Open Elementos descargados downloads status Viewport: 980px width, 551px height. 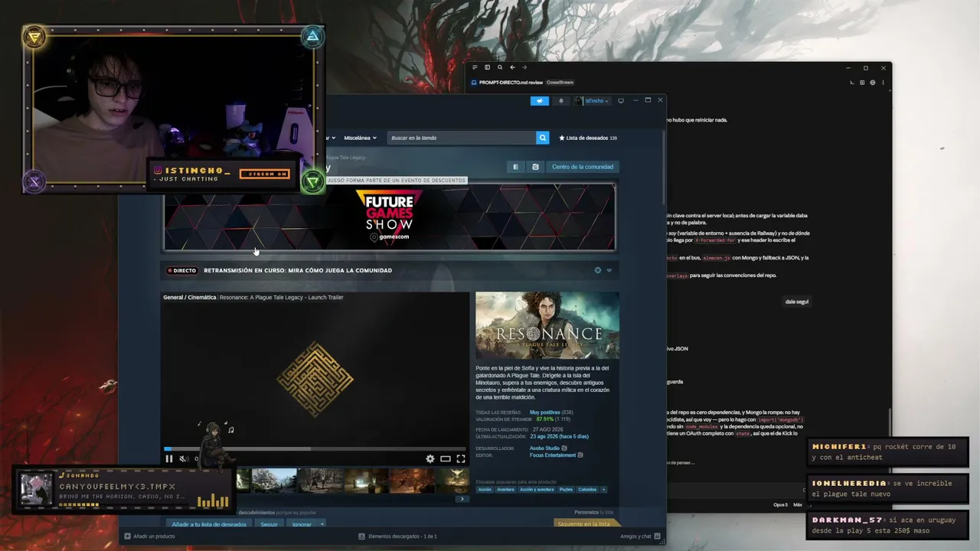click(x=398, y=536)
